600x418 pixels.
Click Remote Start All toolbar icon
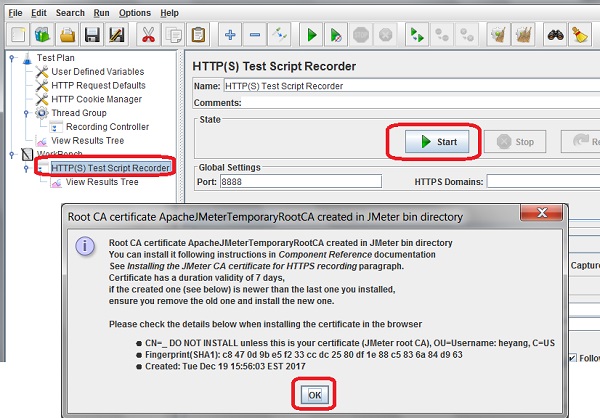tap(417, 35)
